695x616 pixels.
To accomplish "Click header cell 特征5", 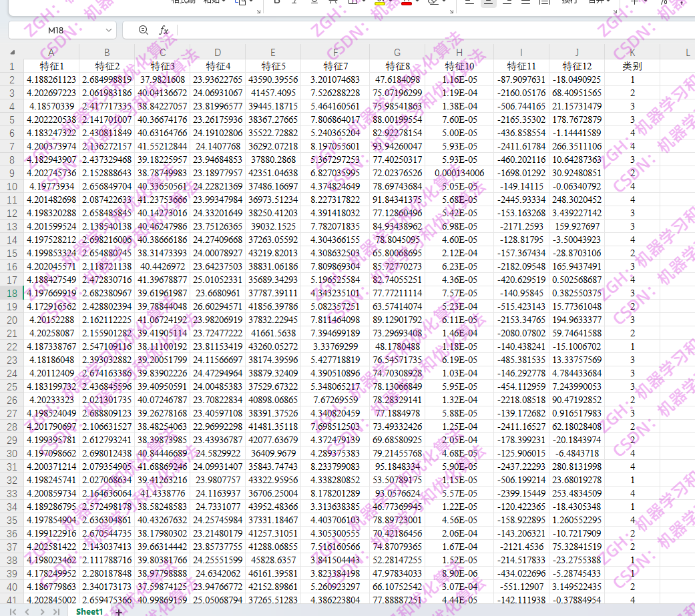I will [x=273, y=66].
